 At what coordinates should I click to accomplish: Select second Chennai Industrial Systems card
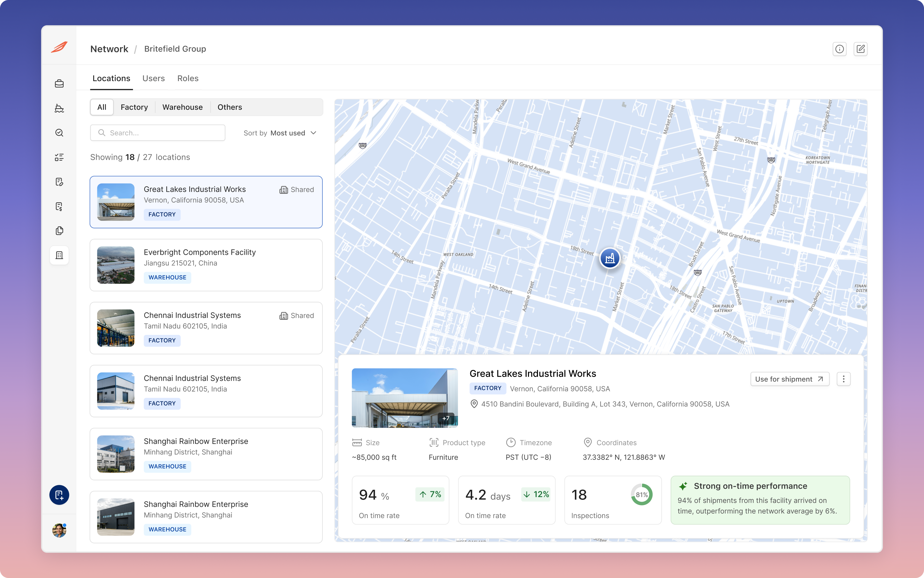pyautogui.click(x=206, y=391)
